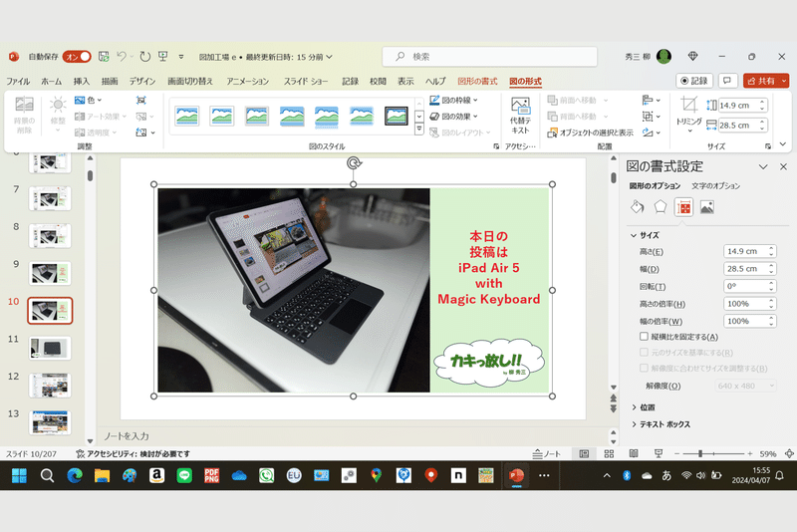Collapse the サイズ section

(645, 235)
